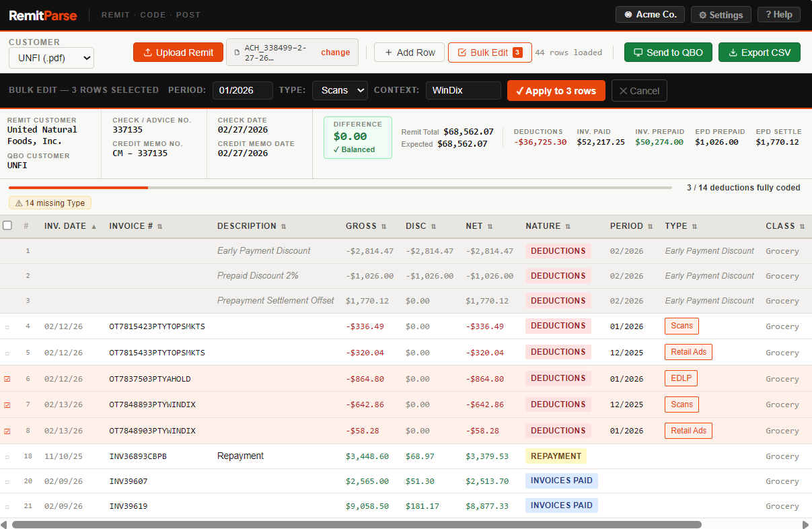Open the Acme Co. account button

click(650, 15)
